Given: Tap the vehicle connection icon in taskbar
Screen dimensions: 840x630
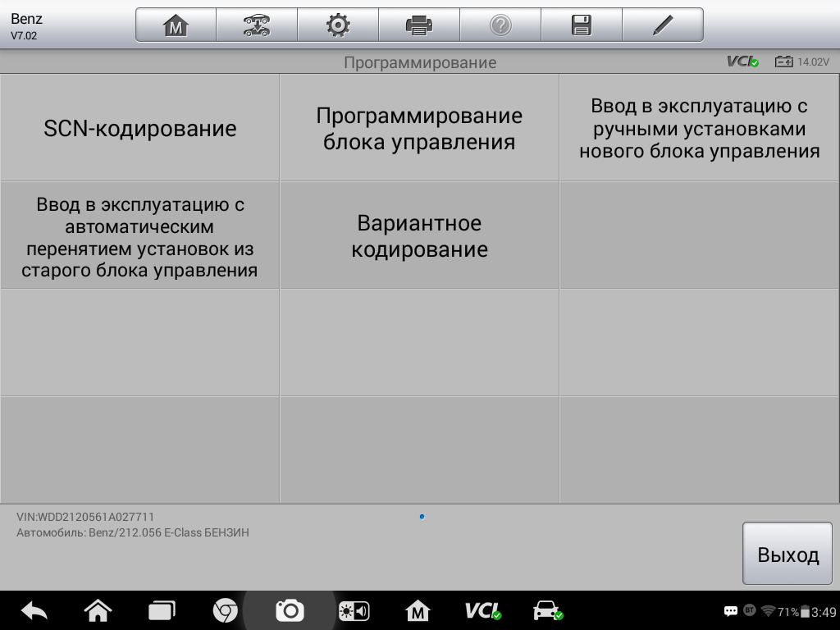Looking at the screenshot, I should click(x=547, y=610).
